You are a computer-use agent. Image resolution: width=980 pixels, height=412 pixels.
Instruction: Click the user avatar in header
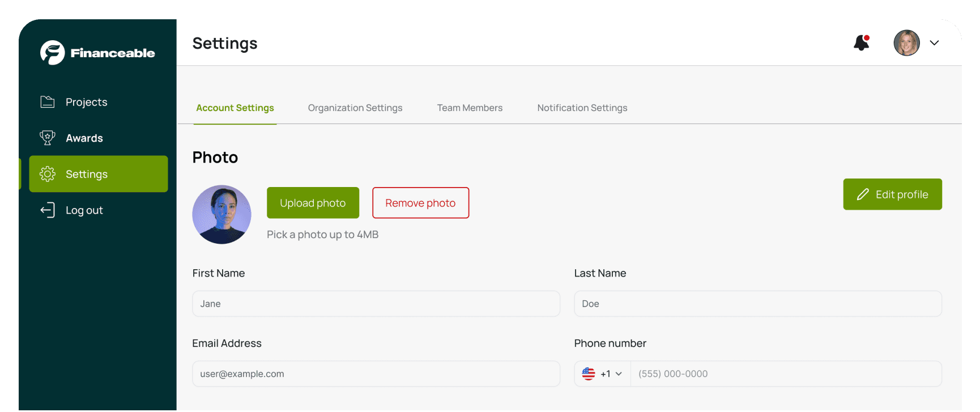coord(906,43)
